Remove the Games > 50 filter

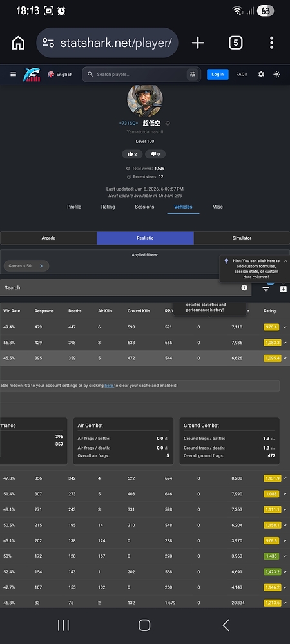point(41,266)
